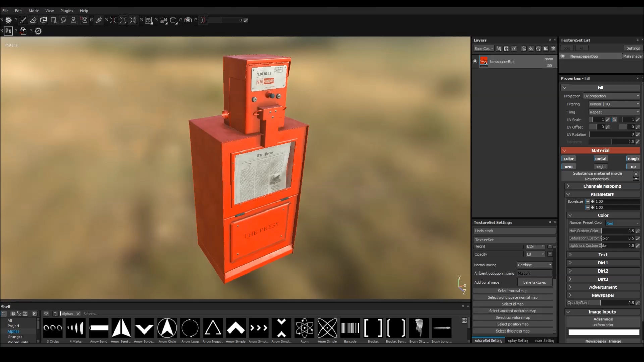Click the Substance Source icon in the second toolbar row
The image size is (644, 362).
(38, 31)
